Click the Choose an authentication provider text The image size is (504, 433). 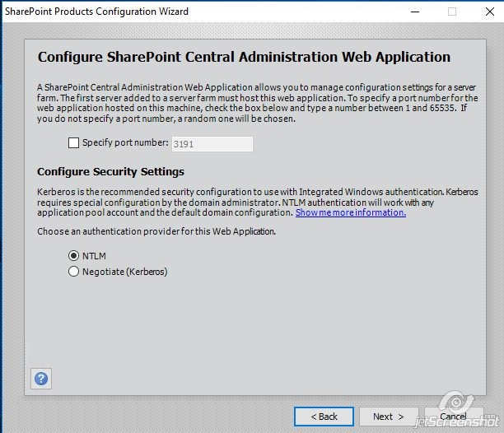coord(156,231)
